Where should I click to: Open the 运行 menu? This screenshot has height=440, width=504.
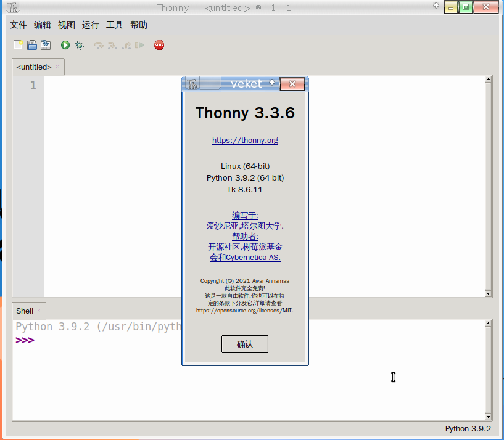pos(90,25)
